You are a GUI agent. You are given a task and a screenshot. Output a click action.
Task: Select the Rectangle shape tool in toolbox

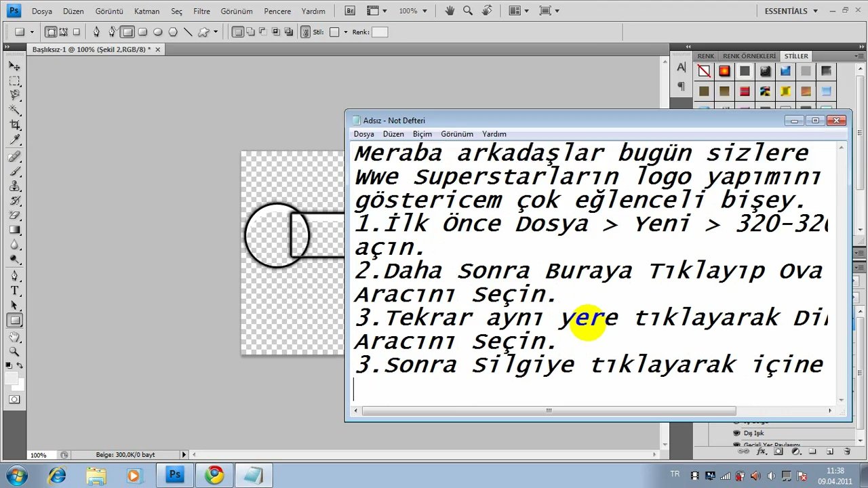[14, 321]
